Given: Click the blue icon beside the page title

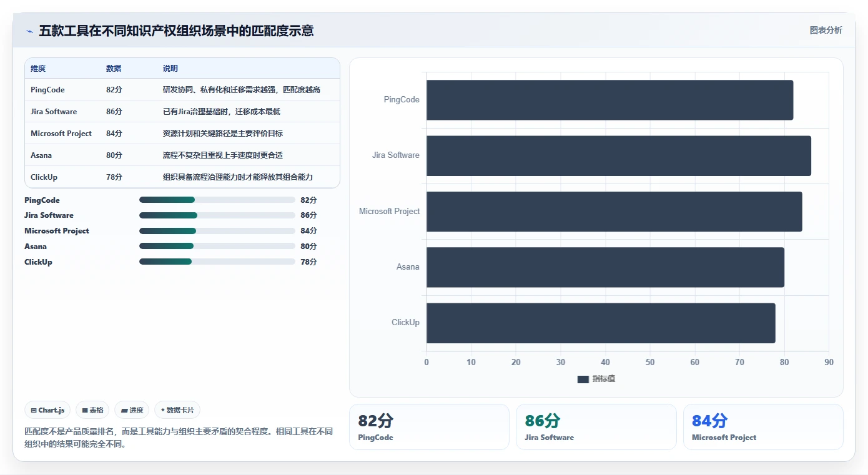Looking at the screenshot, I should click(x=29, y=31).
